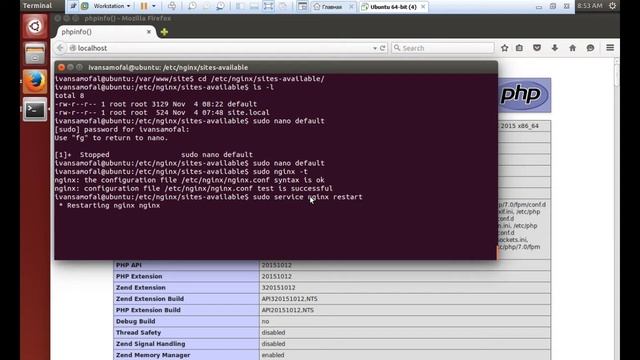Select the Terminal icon in launcher
The height and width of the screenshot is (360, 640).
[x=35, y=109]
